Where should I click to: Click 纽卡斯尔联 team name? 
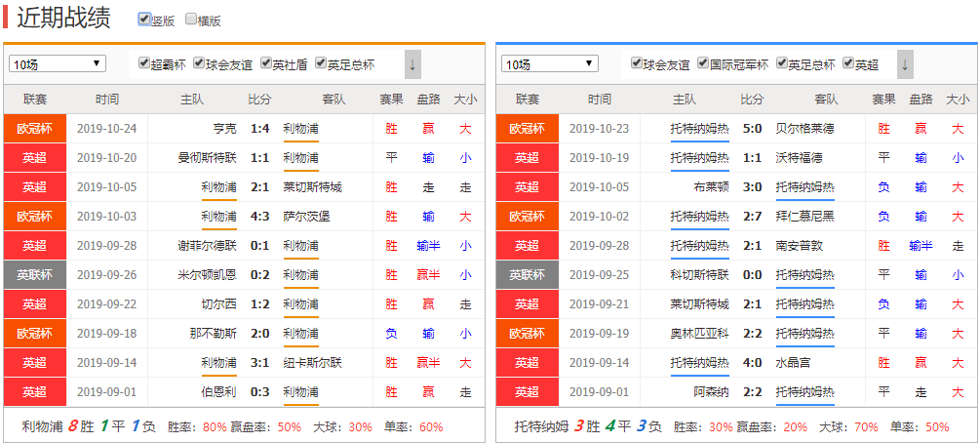(x=312, y=363)
